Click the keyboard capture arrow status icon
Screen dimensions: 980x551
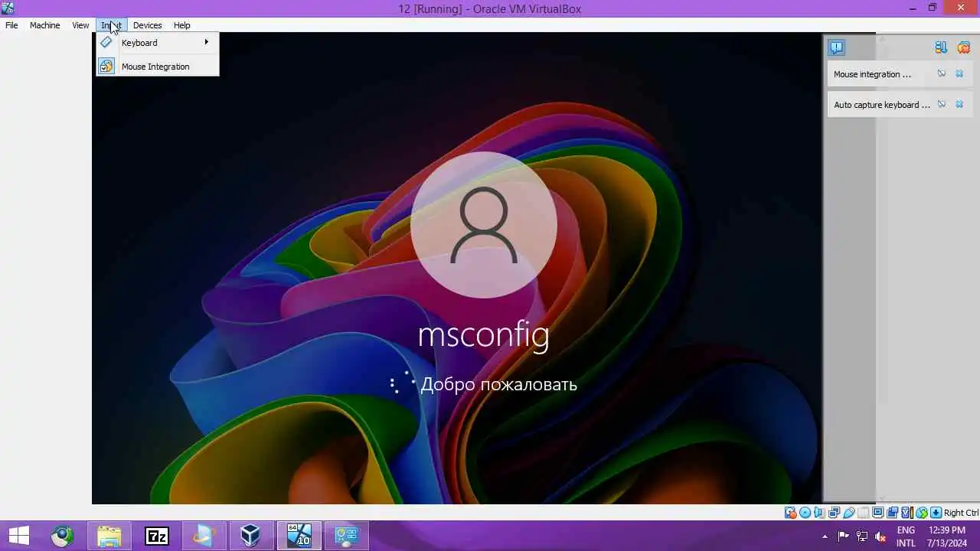point(936,513)
